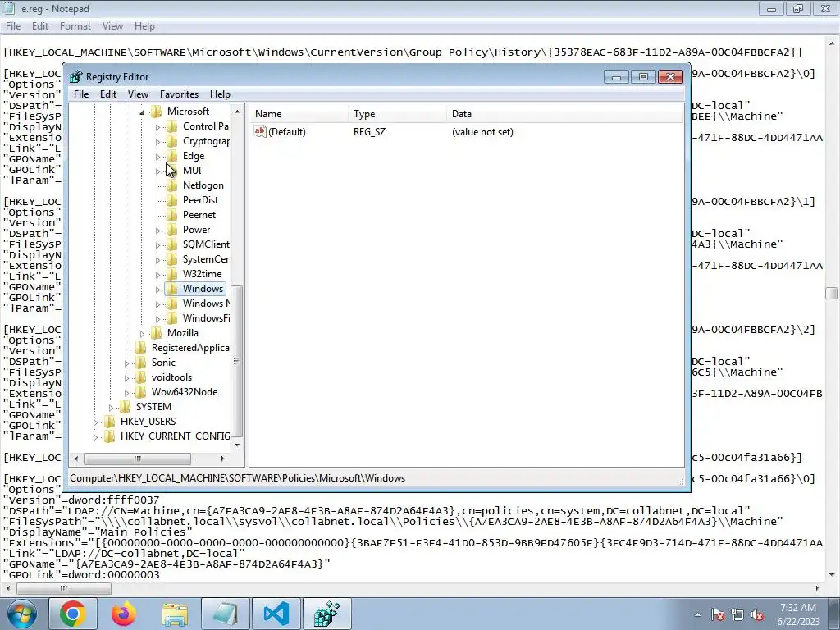Expand the Power tree node
Viewport: 840px width, 630px height.
pyautogui.click(x=158, y=231)
